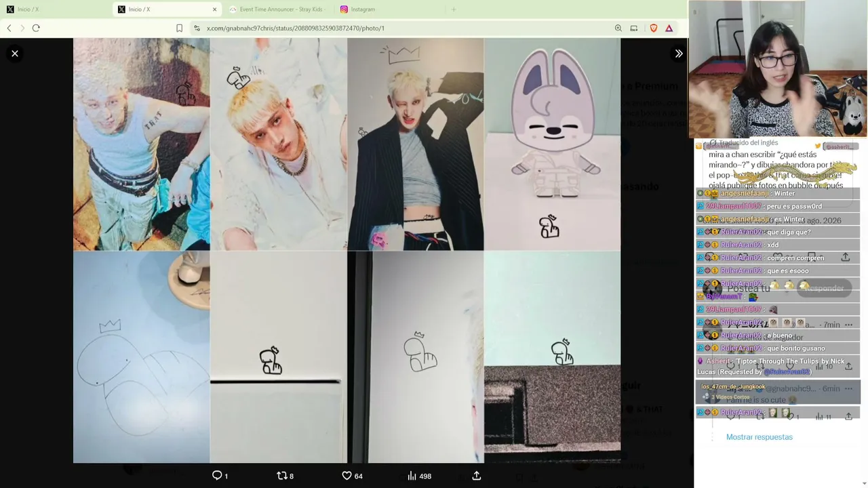This screenshot has height=488, width=868.
Task: Click the streamer webcam feed
Action: coord(778,69)
